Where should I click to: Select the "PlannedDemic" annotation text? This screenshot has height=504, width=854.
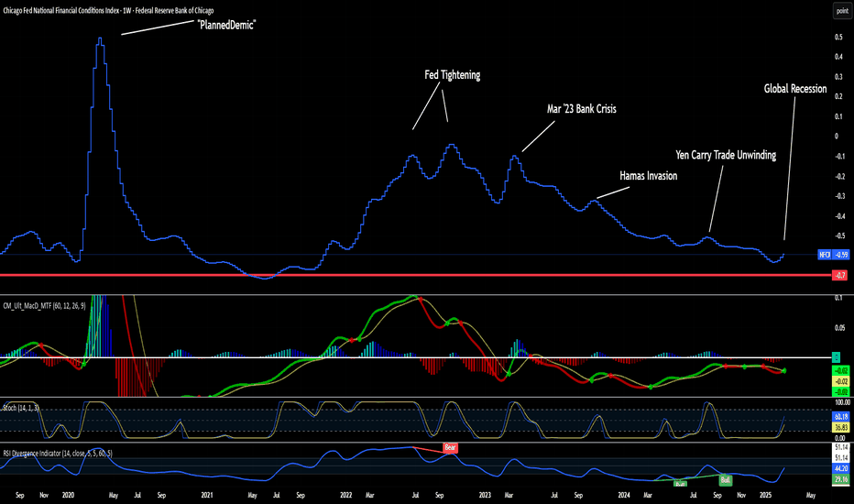click(226, 25)
